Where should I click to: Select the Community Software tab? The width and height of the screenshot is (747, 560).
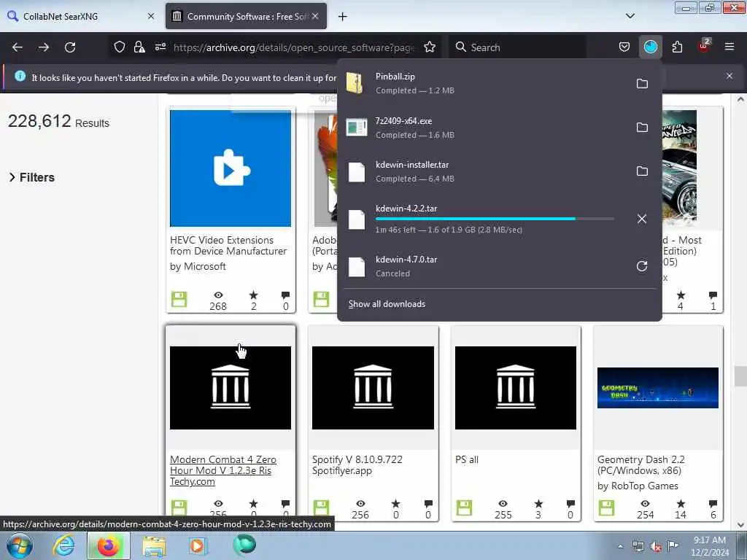[246, 16]
